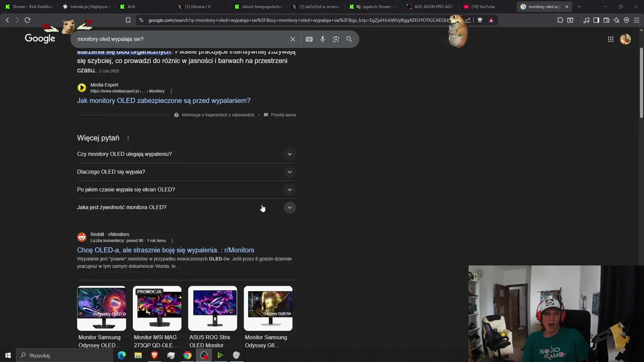Viewport: 644px width, 362px height.
Task: Open the Reddit r/Monitors source link
Action: [121, 237]
